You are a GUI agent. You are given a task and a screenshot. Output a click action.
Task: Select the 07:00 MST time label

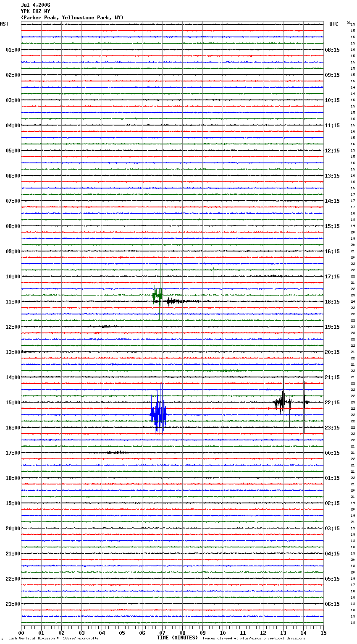[13, 201]
